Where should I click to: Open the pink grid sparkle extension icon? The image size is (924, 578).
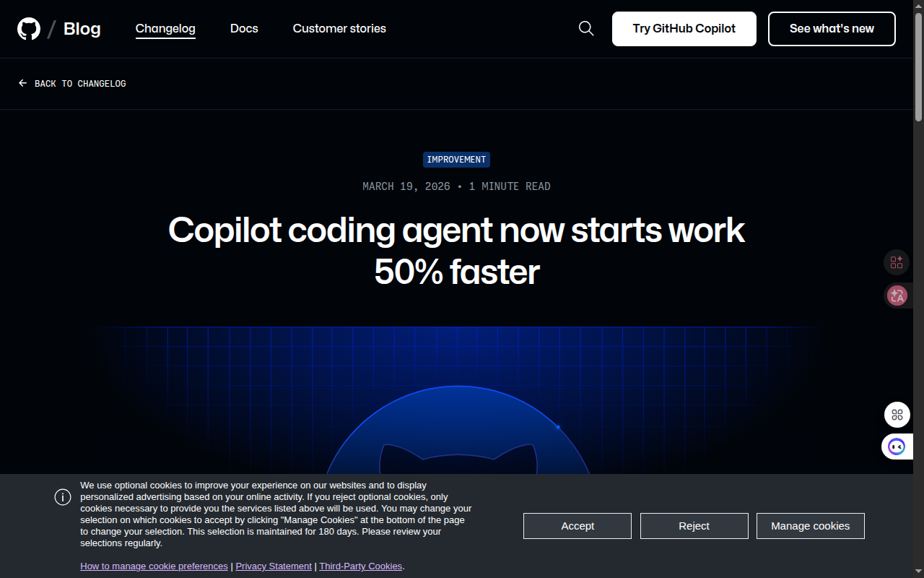(x=897, y=262)
